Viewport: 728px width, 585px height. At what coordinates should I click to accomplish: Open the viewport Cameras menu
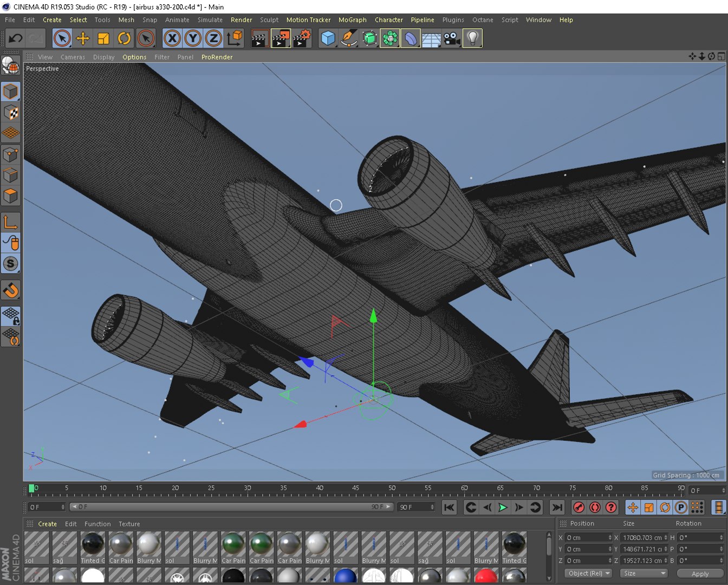click(73, 57)
